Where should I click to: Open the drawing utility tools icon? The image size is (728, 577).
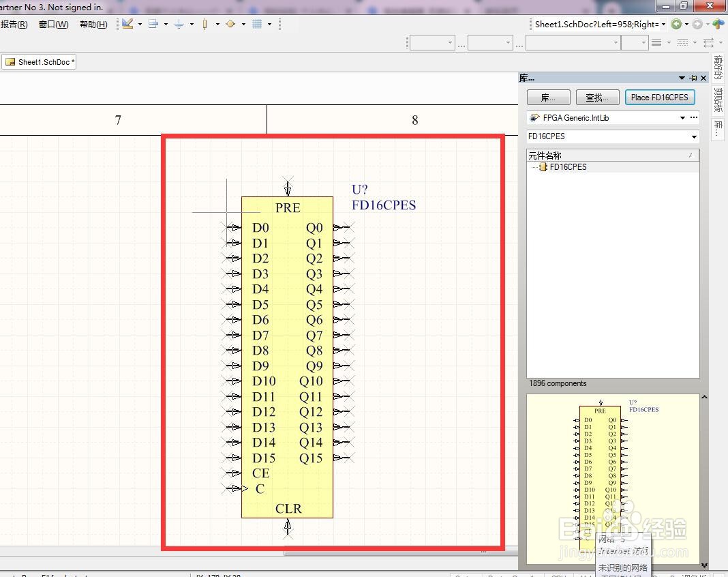pos(127,24)
